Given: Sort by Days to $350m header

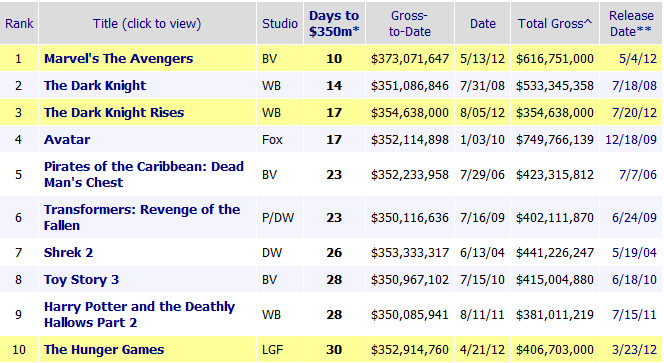Looking at the screenshot, I should [x=334, y=24].
